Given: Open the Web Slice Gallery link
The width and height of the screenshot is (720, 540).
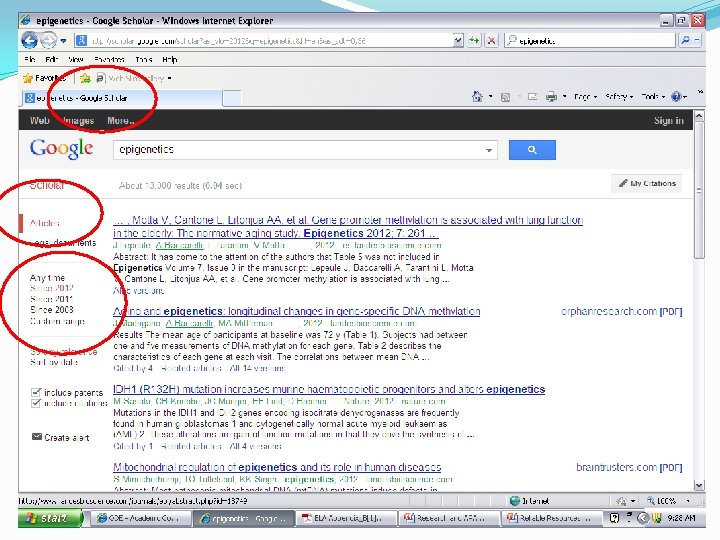Looking at the screenshot, I should (134, 79).
